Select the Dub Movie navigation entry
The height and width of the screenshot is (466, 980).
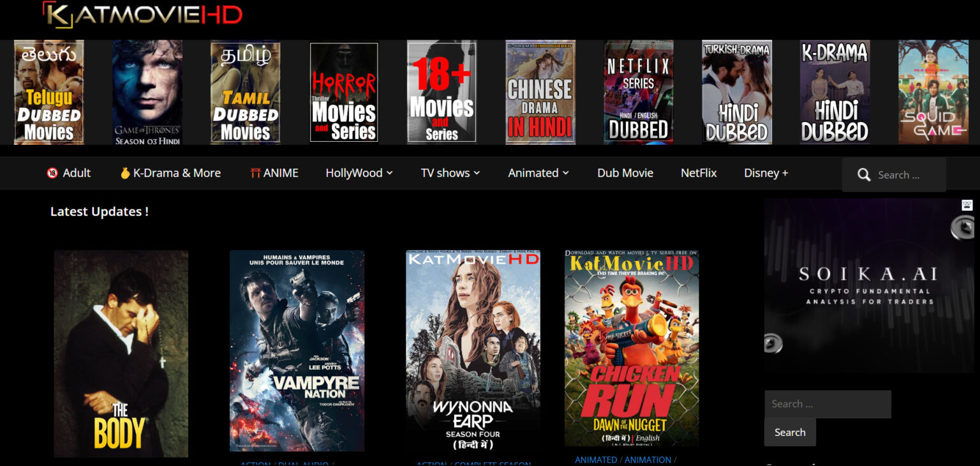tap(625, 172)
